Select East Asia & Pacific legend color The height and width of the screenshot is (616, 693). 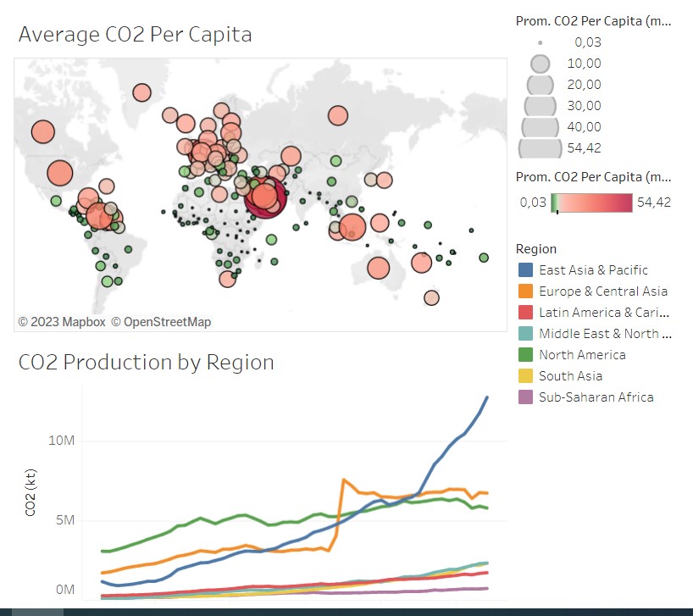[x=525, y=270]
